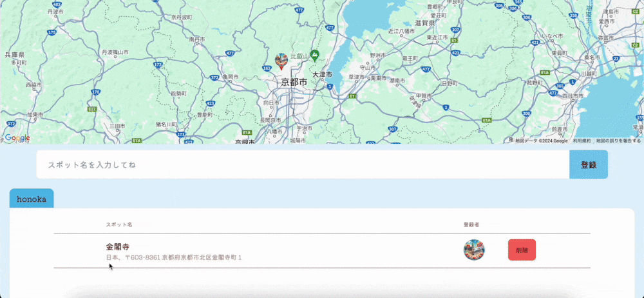This screenshot has height=298, width=644.
Task: Click the スポット名 column header
Action: click(119, 224)
